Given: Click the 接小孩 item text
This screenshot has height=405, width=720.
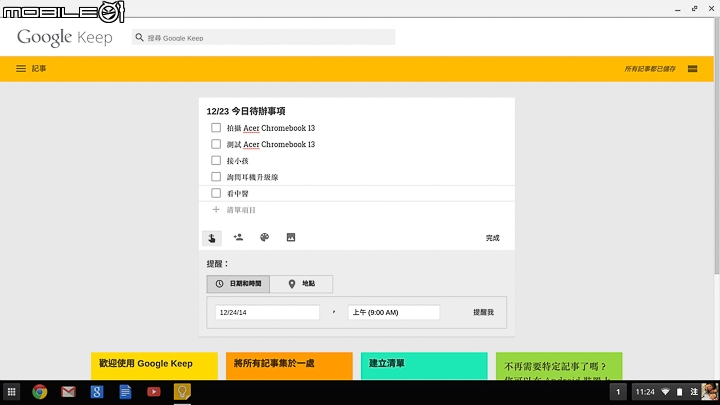Looking at the screenshot, I should (237, 161).
